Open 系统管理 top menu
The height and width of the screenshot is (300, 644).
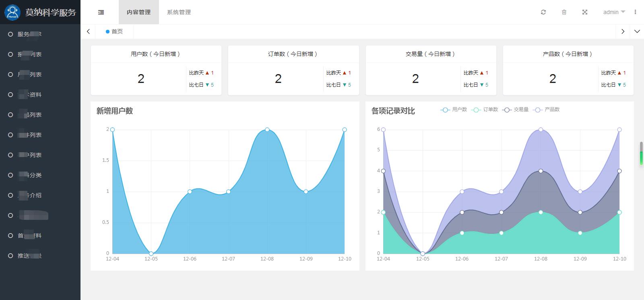[x=179, y=12]
